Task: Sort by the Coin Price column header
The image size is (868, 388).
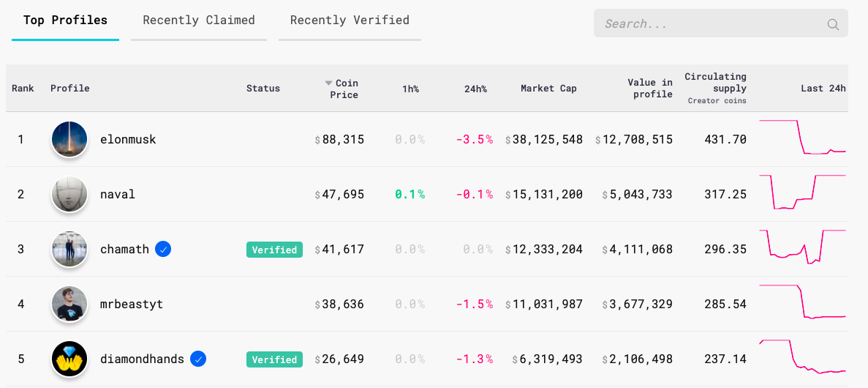Action: (344, 89)
